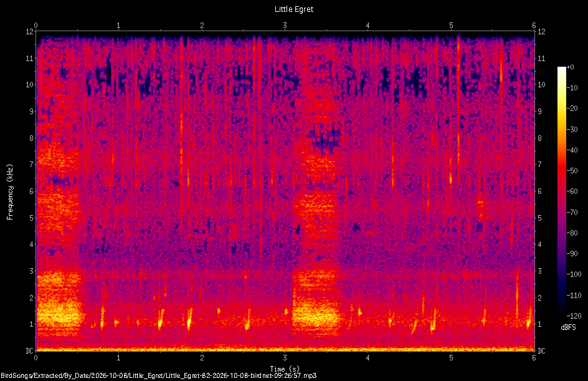Screen dimensions: 588x381
Task: Click the "3" tick on the bottom time axis
Action: 285,358
